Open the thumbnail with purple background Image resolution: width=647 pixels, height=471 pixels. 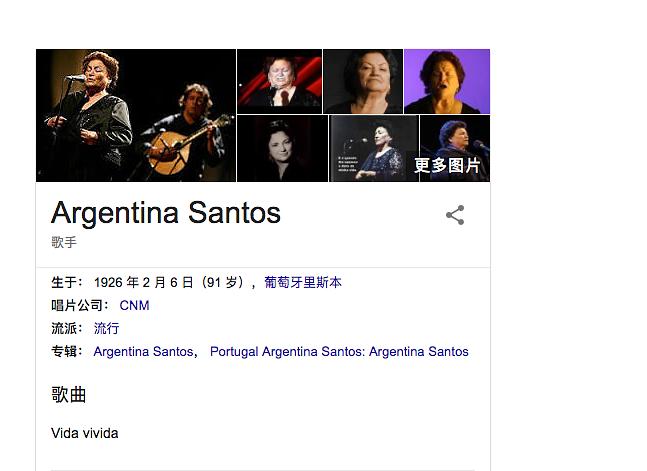tap(447, 81)
